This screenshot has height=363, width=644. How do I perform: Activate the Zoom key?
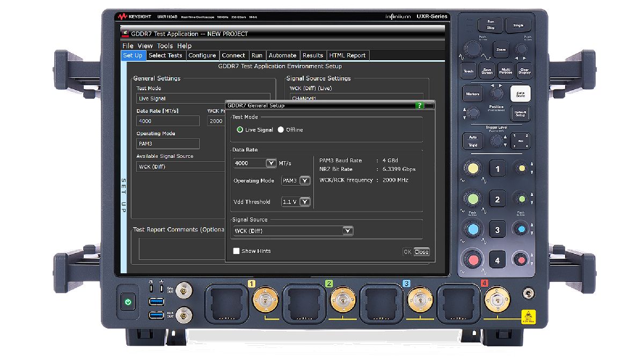[x=501, y=48]
